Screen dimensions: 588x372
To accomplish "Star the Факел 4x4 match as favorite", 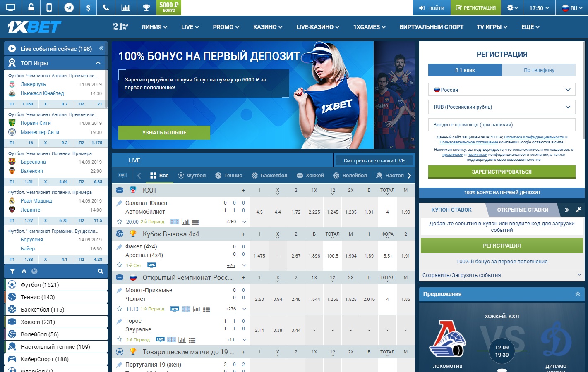I will tap(120, 265).
